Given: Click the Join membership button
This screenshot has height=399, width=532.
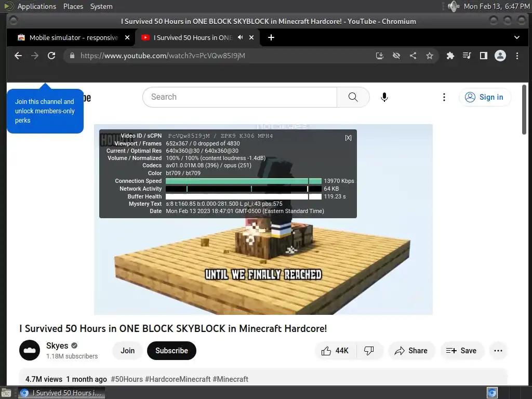Looking at the screenshot, I should tap(128, 351).
